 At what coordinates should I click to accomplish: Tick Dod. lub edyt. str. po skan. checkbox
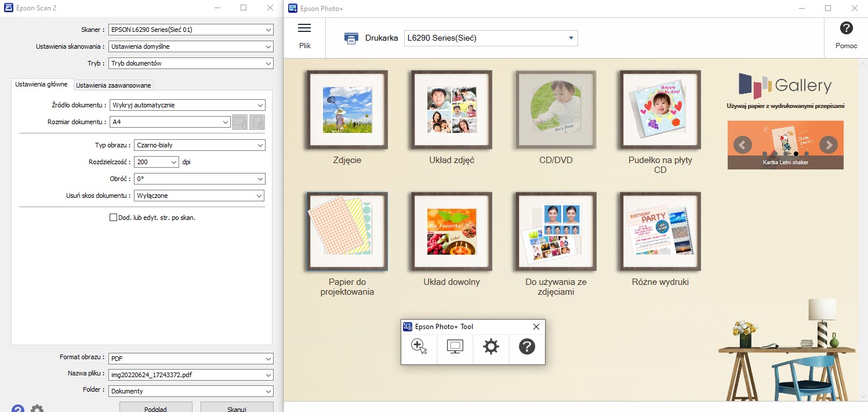(x=113, y=218)
